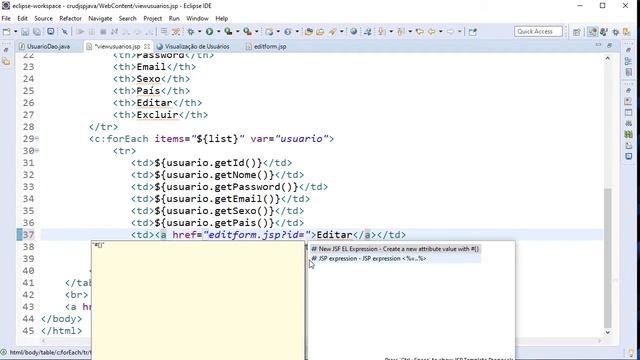The width and height of the screenshot is (640, 360).
Task: Open the Navigate menu
Action: click(x=100, y=18)
